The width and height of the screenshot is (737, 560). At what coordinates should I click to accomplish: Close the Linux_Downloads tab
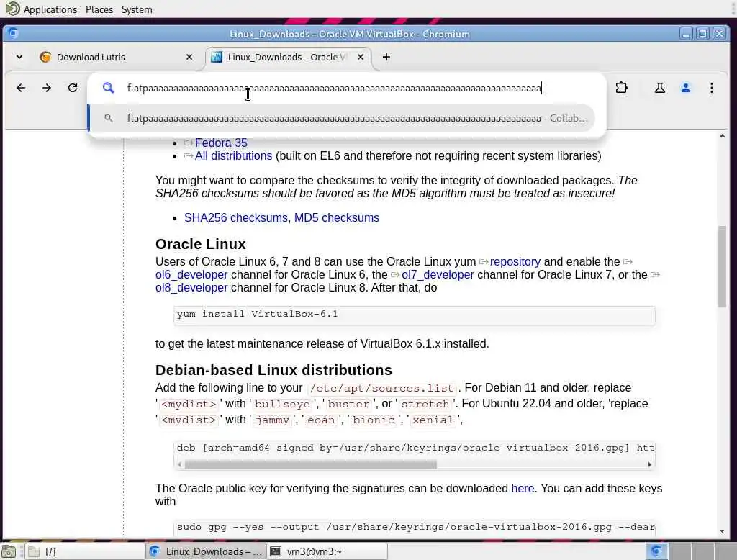361,57
